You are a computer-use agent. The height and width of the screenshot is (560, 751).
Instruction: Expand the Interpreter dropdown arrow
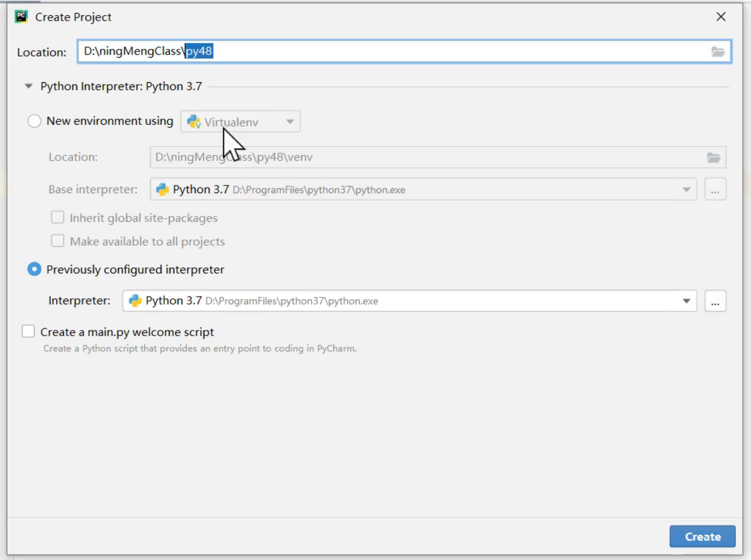[x=686, y=301]
